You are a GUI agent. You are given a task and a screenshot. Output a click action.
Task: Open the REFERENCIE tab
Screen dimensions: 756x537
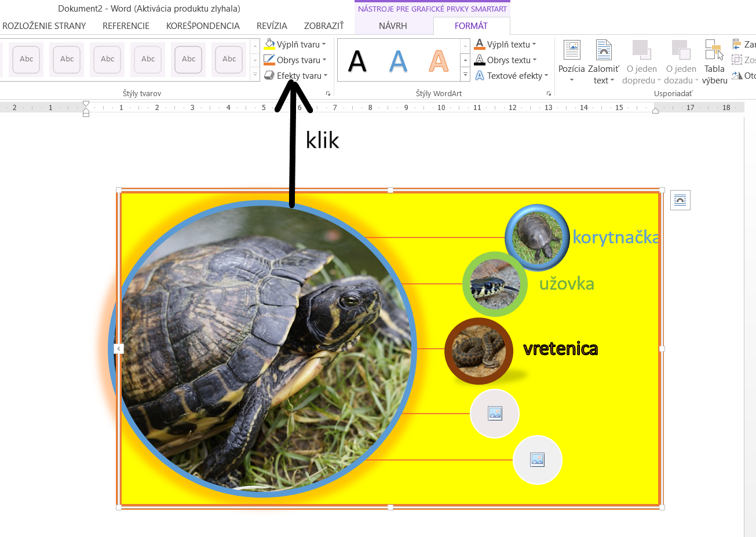(x=126, y=26)
